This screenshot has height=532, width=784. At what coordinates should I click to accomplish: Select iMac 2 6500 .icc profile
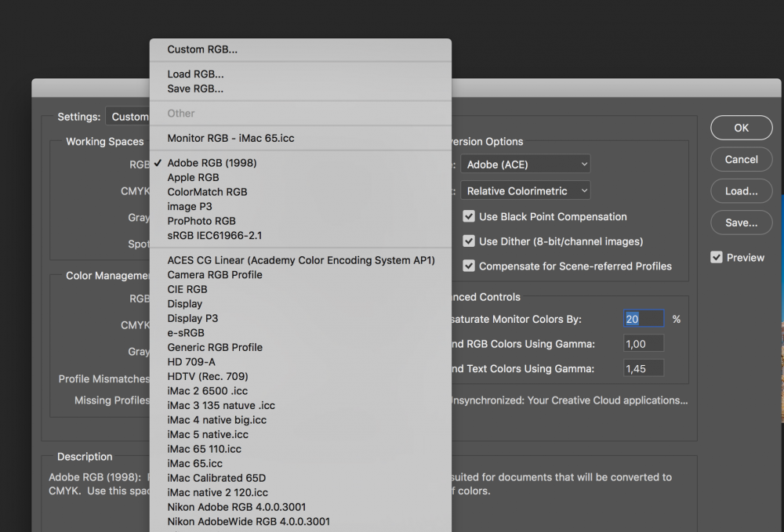(300, 391)
